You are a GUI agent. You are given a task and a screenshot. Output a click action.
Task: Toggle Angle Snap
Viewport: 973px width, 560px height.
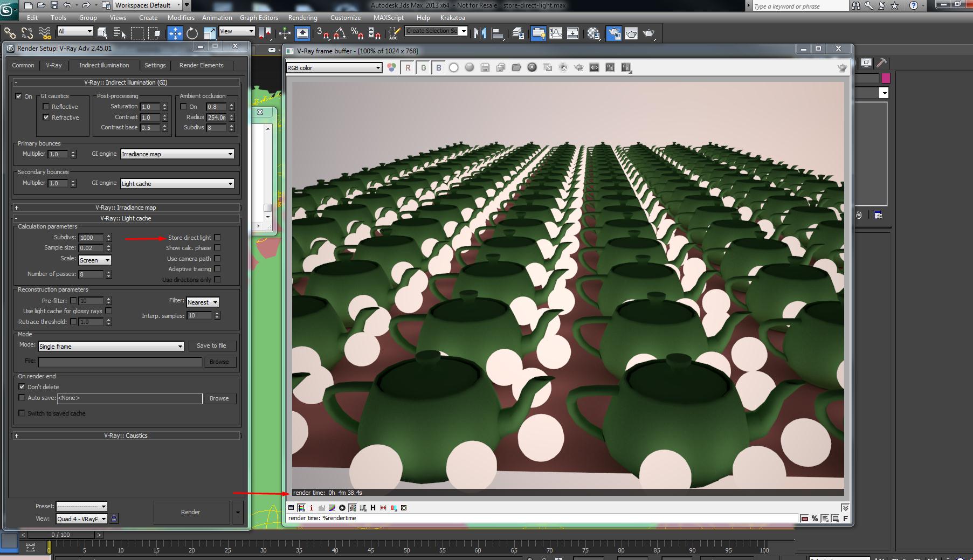(x=340, y=33)
